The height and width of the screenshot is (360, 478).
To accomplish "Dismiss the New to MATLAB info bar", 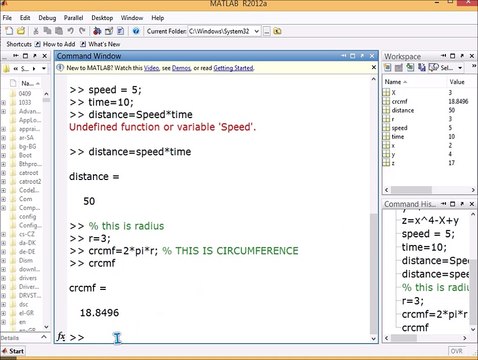I will click(x=374, y=68).
